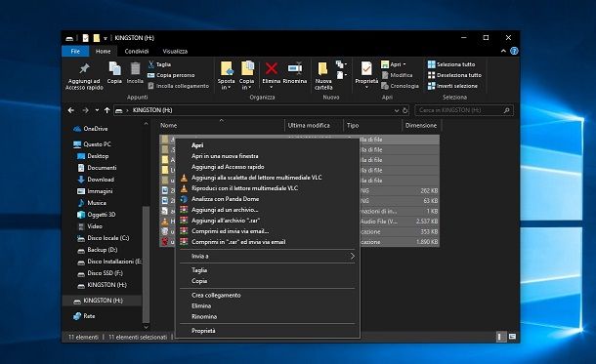Collapse the ribbon with chevron arrow
596x364 pixels.
pos(503,51)
